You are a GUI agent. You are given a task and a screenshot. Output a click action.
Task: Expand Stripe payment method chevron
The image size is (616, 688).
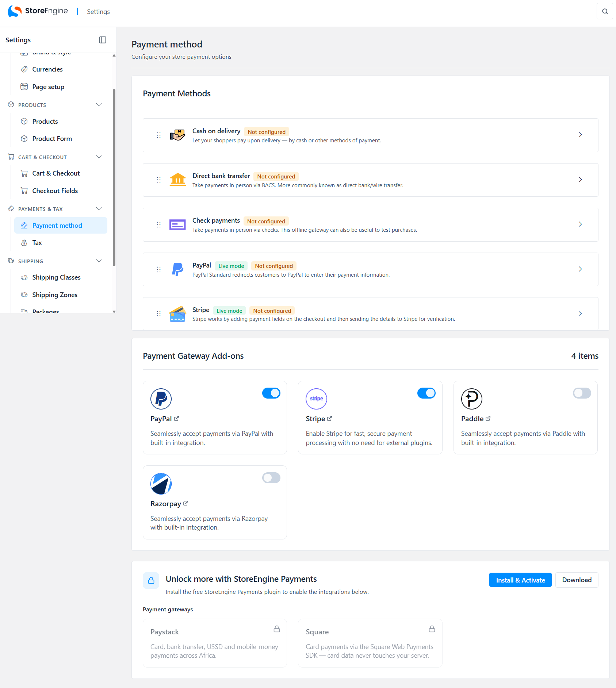click(580, 314)
